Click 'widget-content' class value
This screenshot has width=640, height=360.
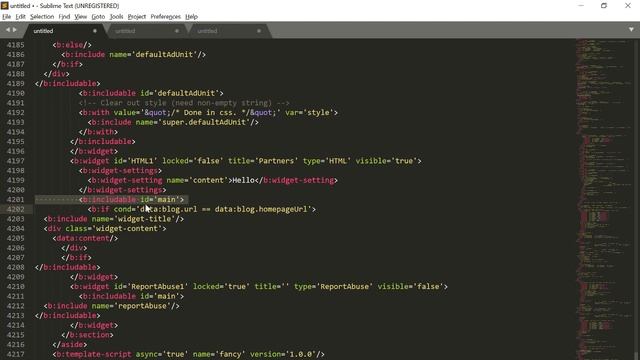[x=127, y=229]
